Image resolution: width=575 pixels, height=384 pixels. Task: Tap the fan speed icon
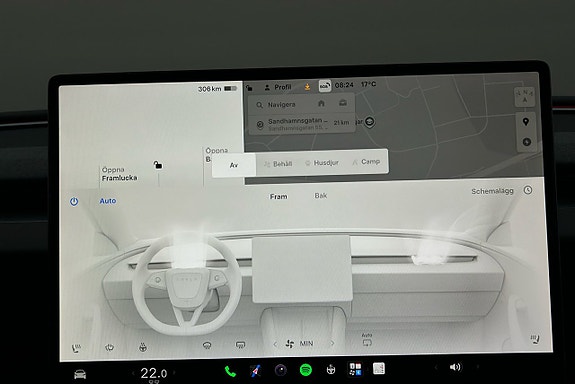tap(290, 344)
